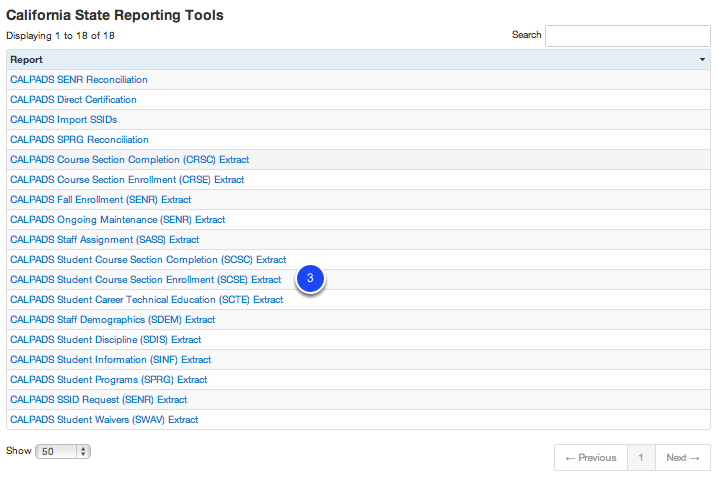Go to the Next page
This screenshot has height=478, width=717.
click(x=683, y=457)
